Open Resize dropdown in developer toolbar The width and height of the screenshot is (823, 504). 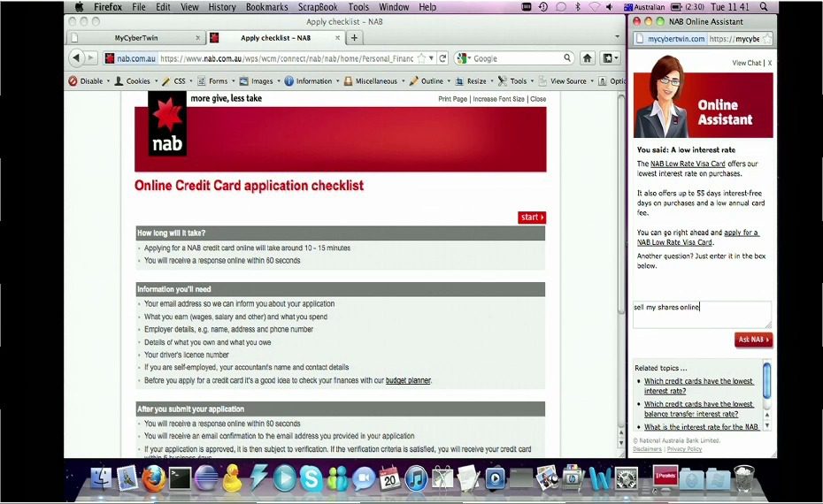point(474,81)
